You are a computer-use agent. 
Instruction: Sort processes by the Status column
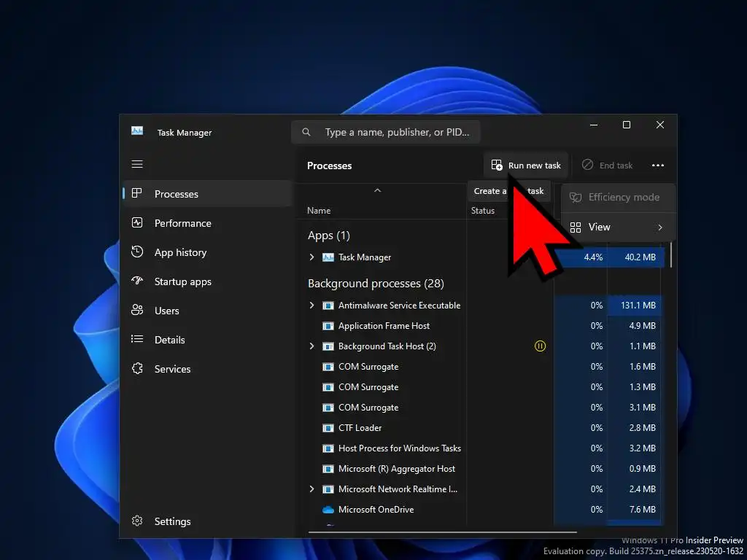point(483,211)
